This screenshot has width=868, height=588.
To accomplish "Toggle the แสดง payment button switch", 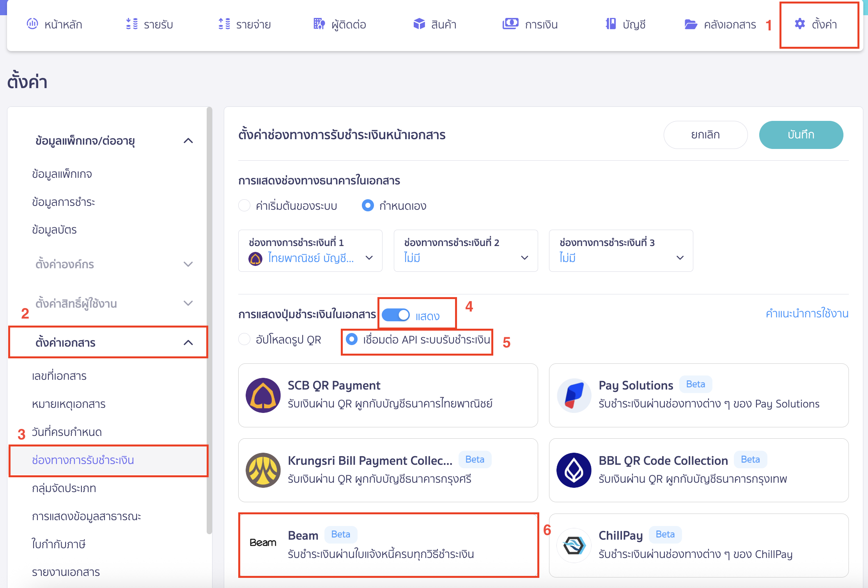I will tap(396, 315).
